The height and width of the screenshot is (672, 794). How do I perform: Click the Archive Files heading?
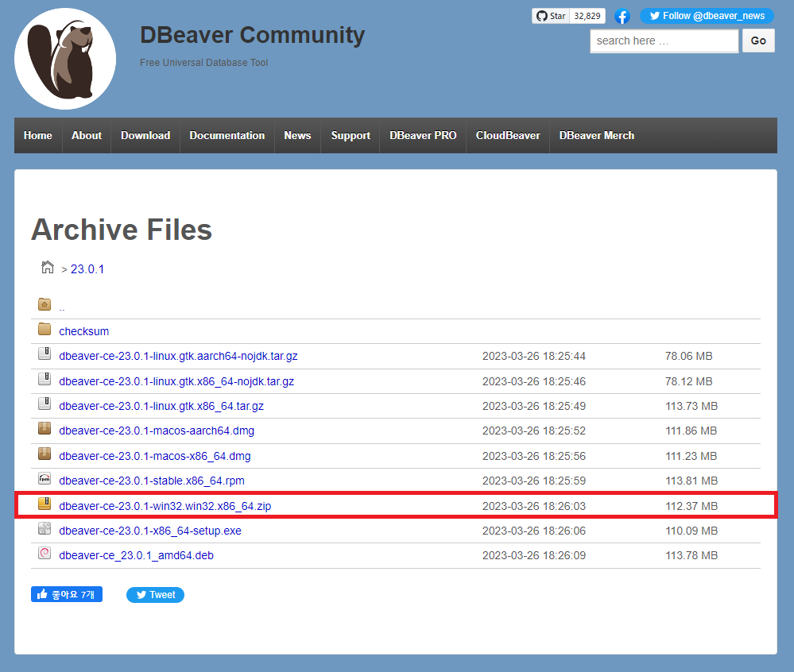click(122, 230)
